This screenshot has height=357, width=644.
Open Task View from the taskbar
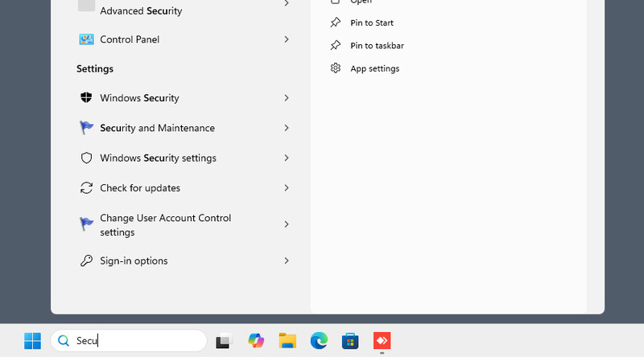pyautogui.click(x=225, y=341)
